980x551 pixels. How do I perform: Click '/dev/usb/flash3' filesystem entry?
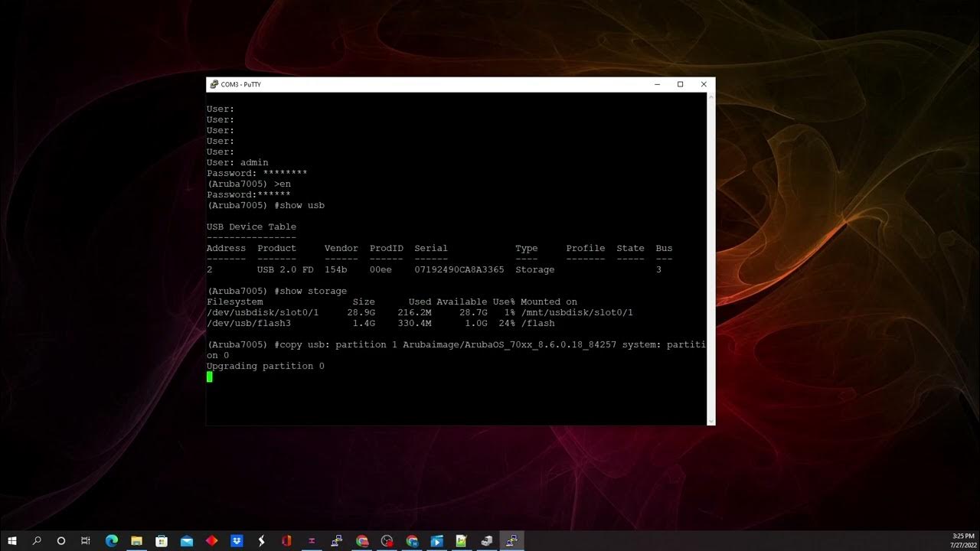tap(249, 323)
